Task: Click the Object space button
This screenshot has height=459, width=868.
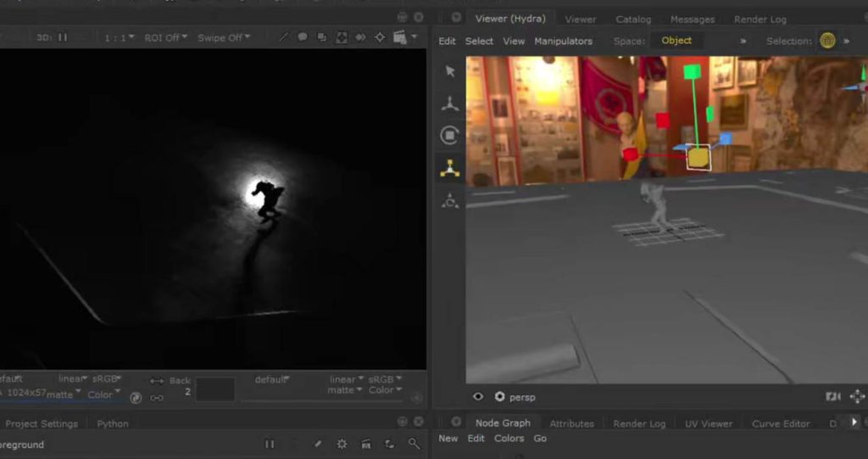Action: click(676, 41)
